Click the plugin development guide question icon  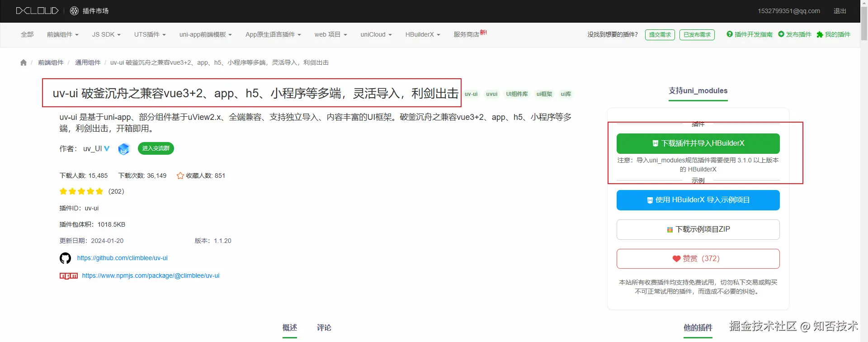pyautogui.click(x=729, y=34)
